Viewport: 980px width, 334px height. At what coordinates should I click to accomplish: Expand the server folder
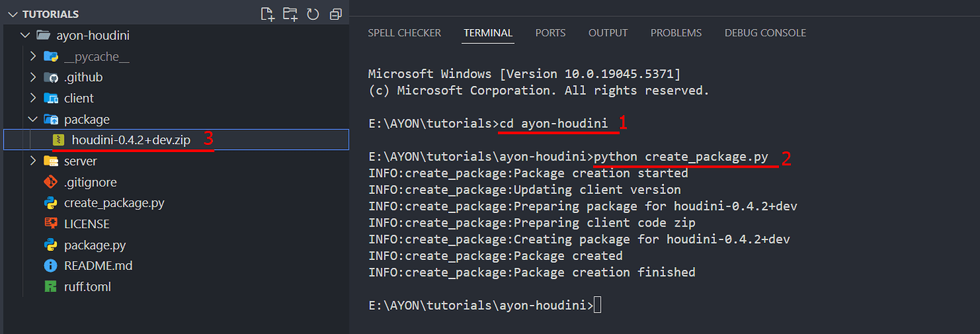click(33, 161)
